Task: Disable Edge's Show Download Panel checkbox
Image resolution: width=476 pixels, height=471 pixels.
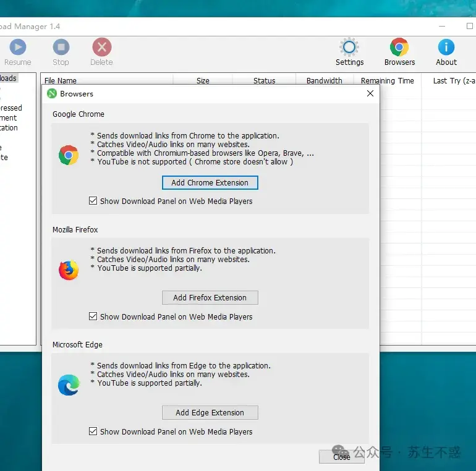Action: [x=93, y=431]
